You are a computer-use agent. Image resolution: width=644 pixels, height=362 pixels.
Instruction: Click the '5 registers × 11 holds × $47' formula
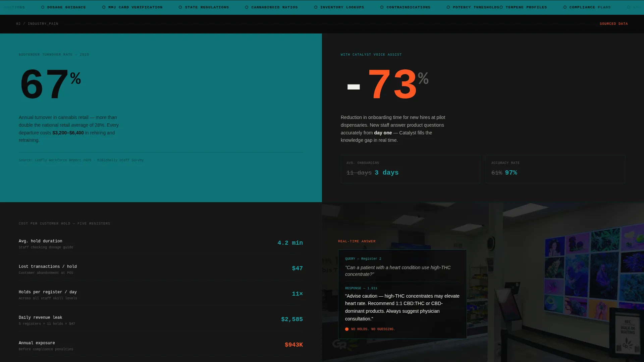pyautogui.click(x=47, y=324)
